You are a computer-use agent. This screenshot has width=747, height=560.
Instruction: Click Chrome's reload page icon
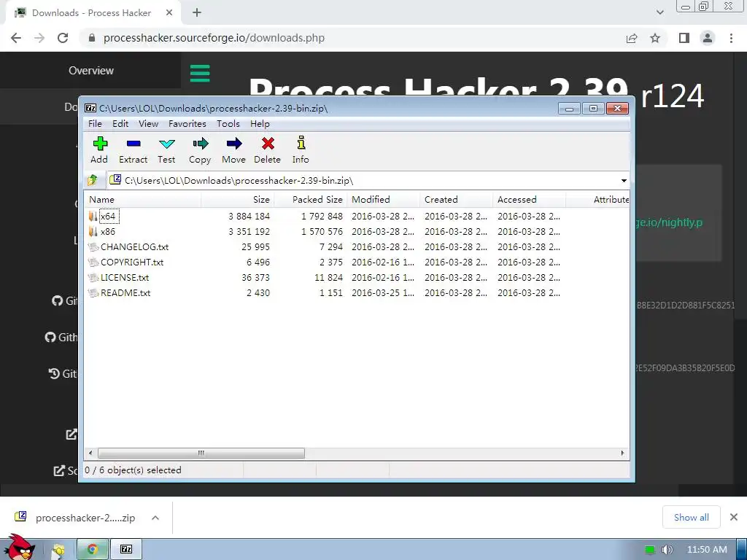pyautogui.click(x=63, y=38)
